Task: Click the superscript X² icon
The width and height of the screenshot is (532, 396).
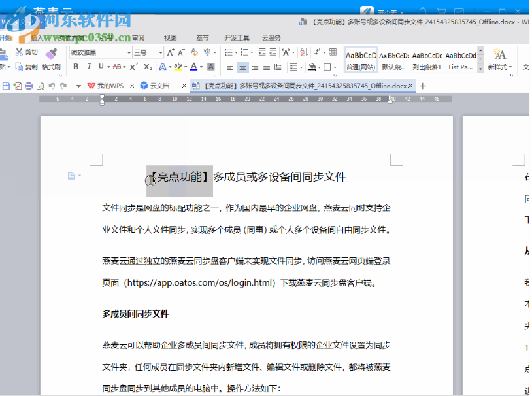Action: pyautogui.click(x=133, y=67)
